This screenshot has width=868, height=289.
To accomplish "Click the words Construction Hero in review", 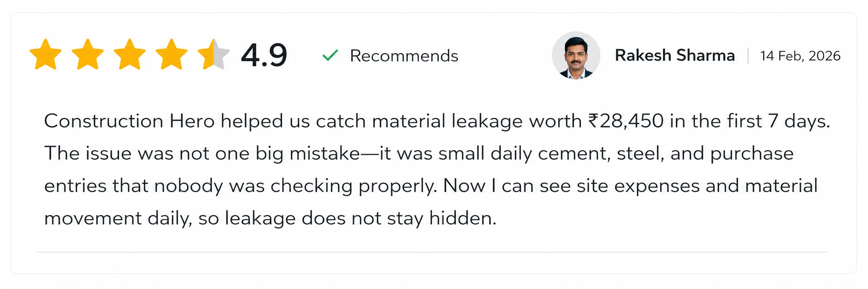I will point(129,121).
